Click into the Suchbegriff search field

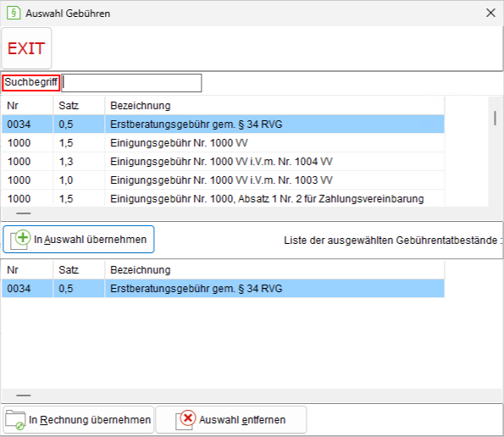pos(131,83)
